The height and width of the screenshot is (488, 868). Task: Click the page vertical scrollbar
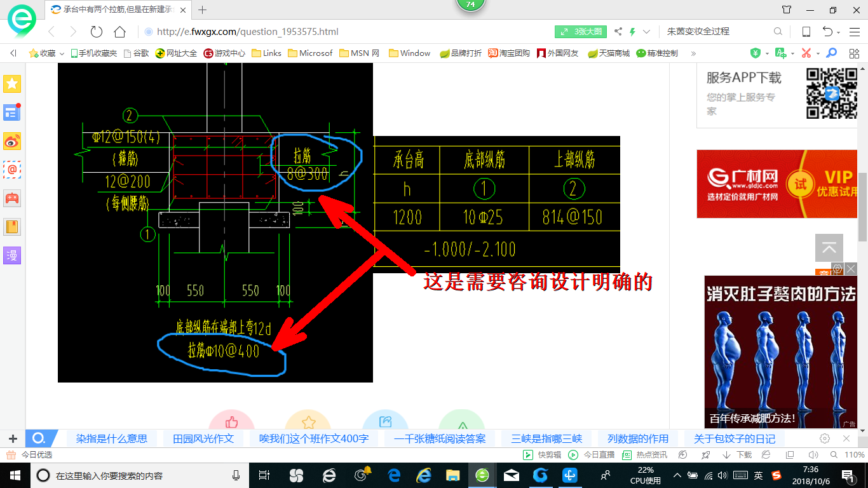point(863,207)
